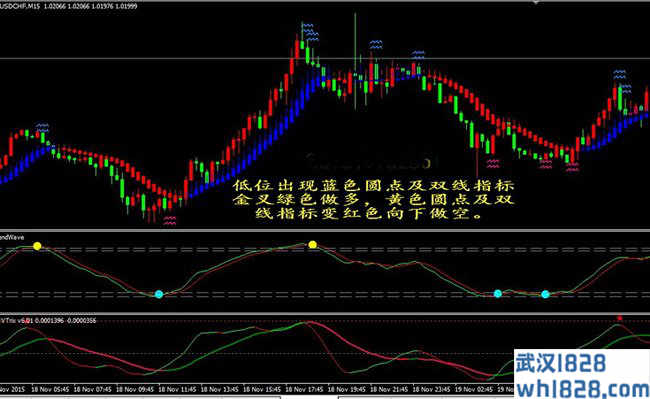The width and height of the screenshot is (650, 399).
Task: Click the yellow annotation line 线指标变红色向下做空
Action: [369, 214]
